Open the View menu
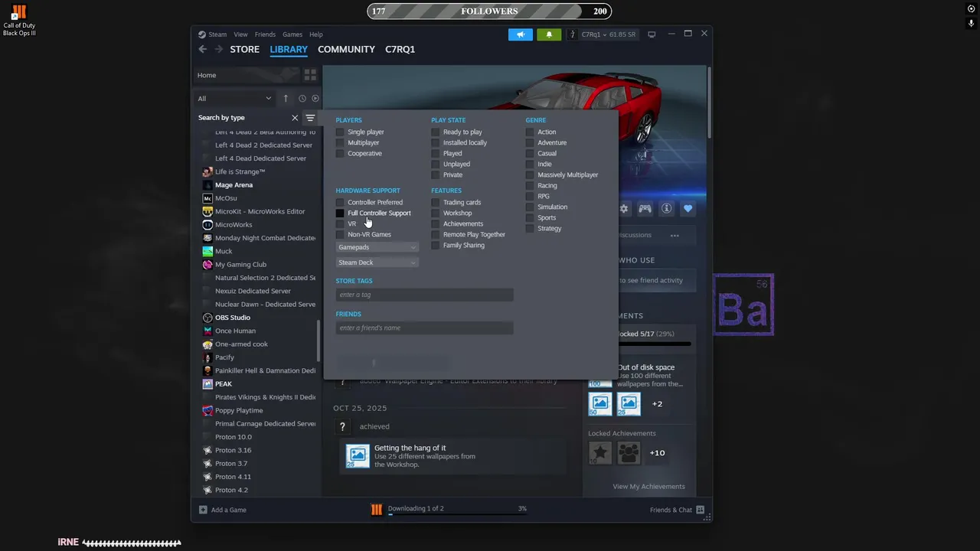 tap(240, 34)
